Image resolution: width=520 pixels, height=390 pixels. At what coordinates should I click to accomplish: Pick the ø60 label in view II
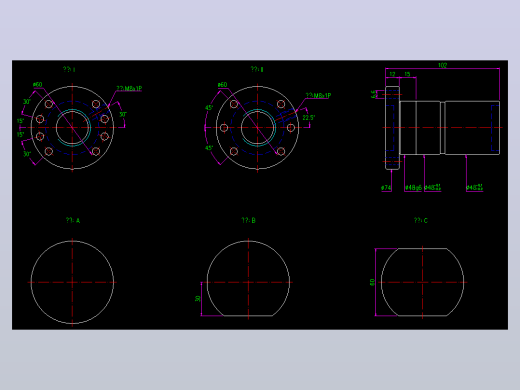[x=222, y=85]
